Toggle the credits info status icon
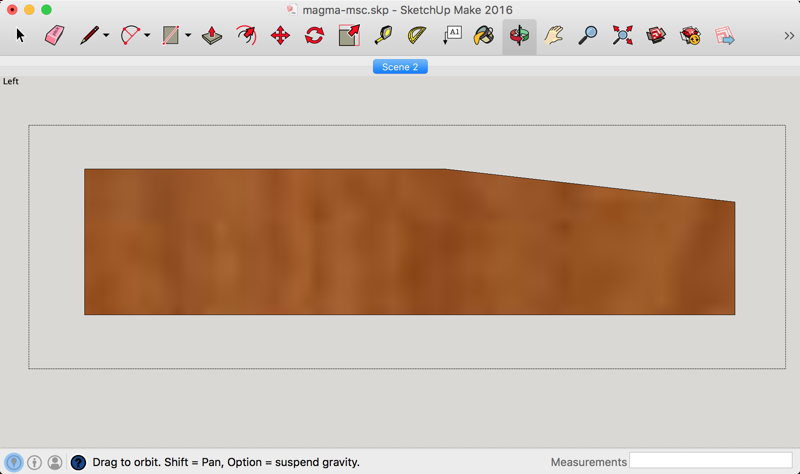Image resolution: width=800 pixels, height=474 pixels. coord(34,463)
